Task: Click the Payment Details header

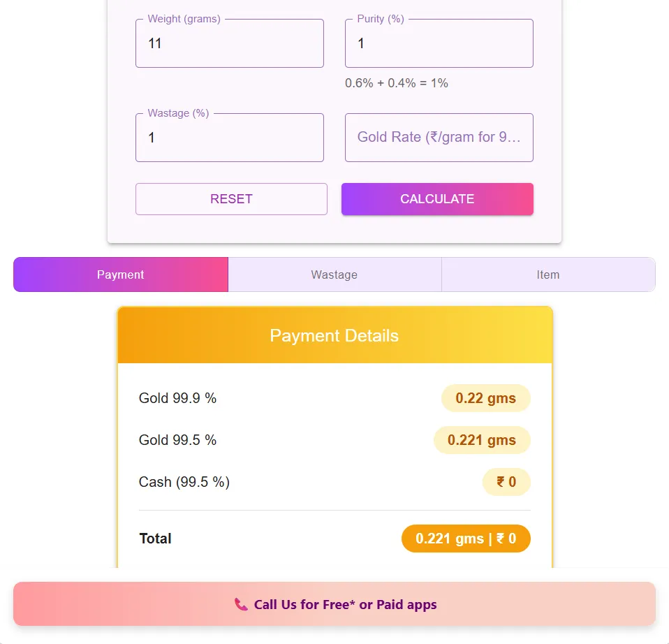Action: 334,336
